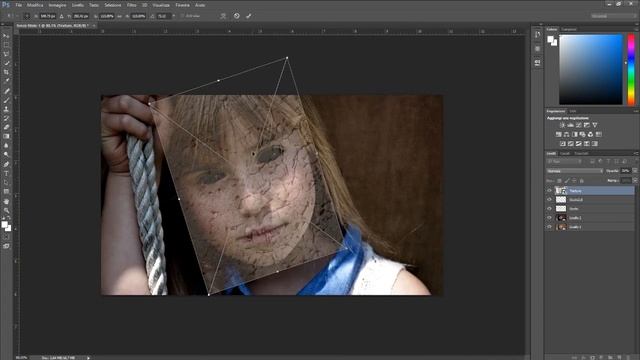Select the Eraser tool

6,127
